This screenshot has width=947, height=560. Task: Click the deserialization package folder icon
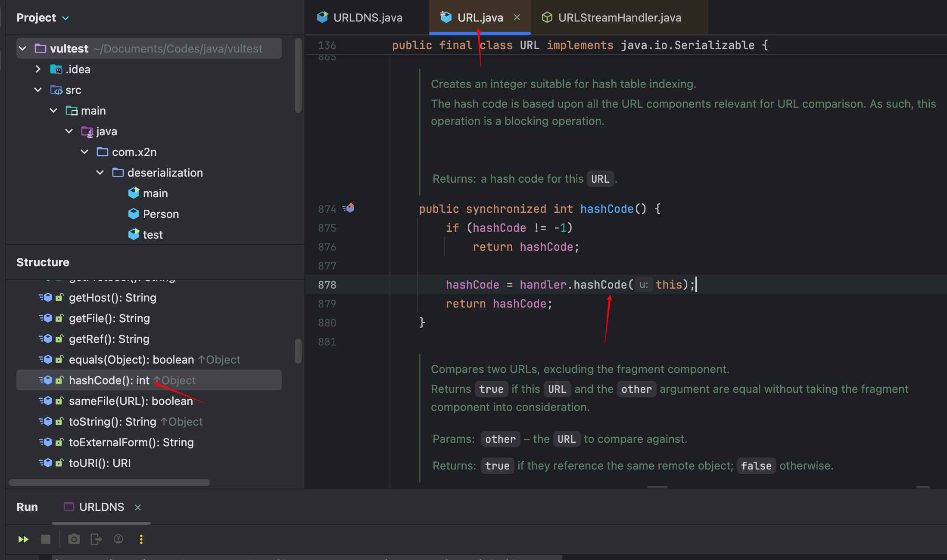coord(118,172)
